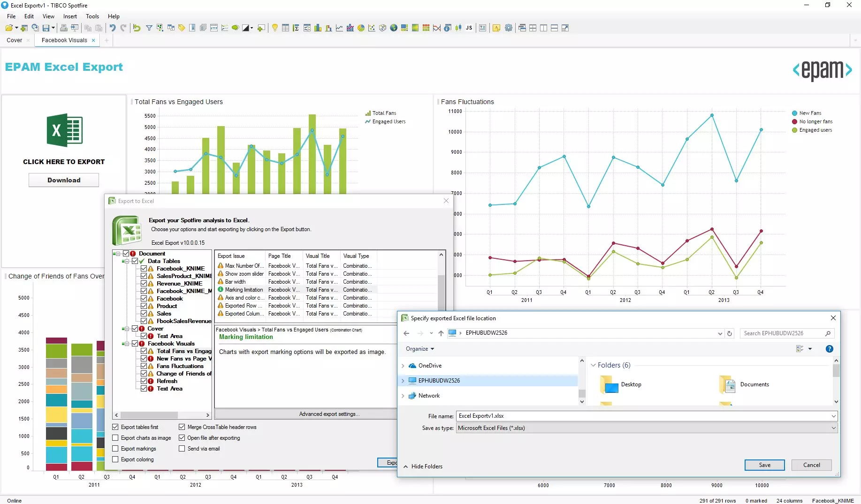Enable Export charts as image checkbox
This screenshot has width=861, height=504.
click(115, 438)
